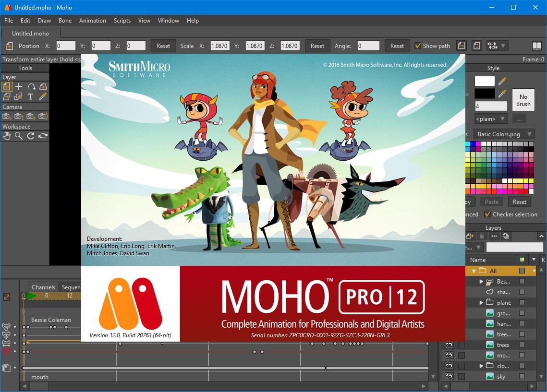The height and width of the screenshot is (392, 547).
Task: Toggle the color tag box on the All layer
Action: [x=522, y=271]
